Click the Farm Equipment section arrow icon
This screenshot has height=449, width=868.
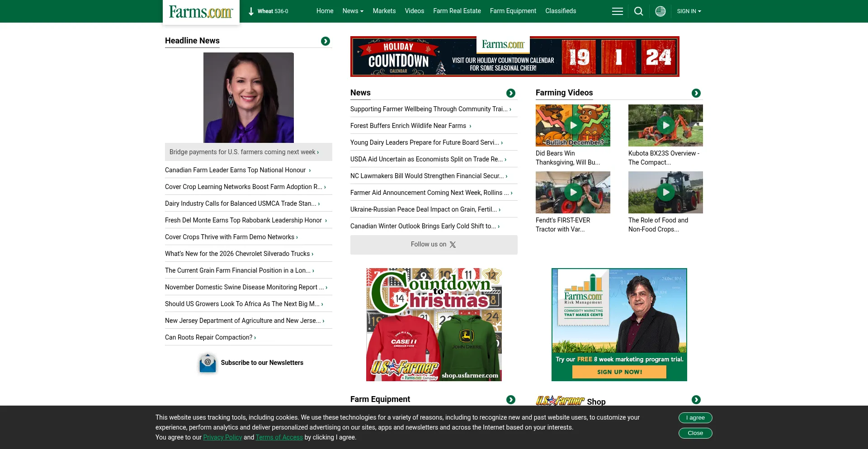coord(510,400)
